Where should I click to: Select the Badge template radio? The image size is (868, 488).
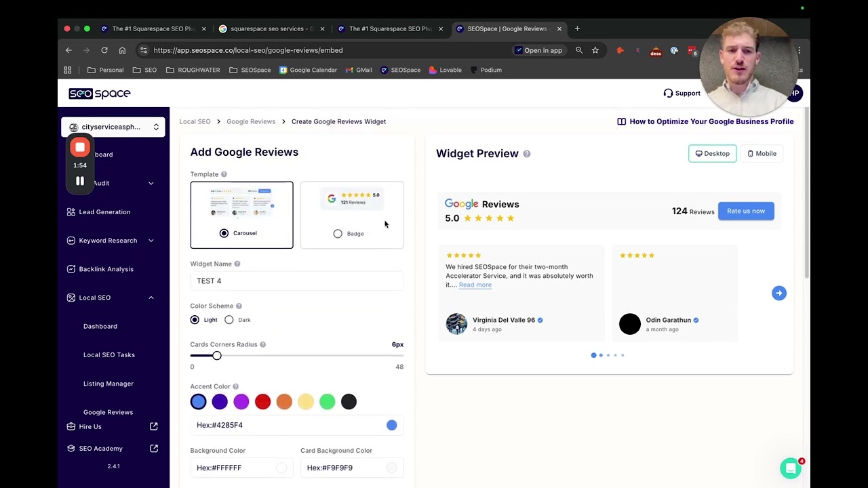point(338,234)
